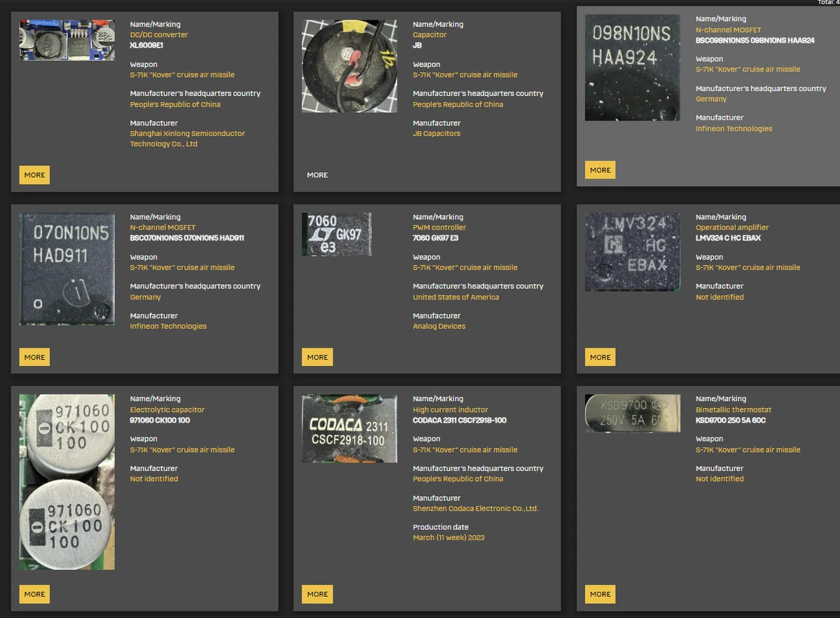
Task: Open the LMV324 amplifier chip image
Action: (632, 252)
